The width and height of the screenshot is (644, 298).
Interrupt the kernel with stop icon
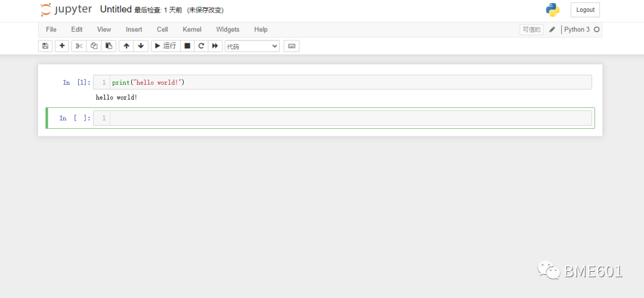click(187, 46)
